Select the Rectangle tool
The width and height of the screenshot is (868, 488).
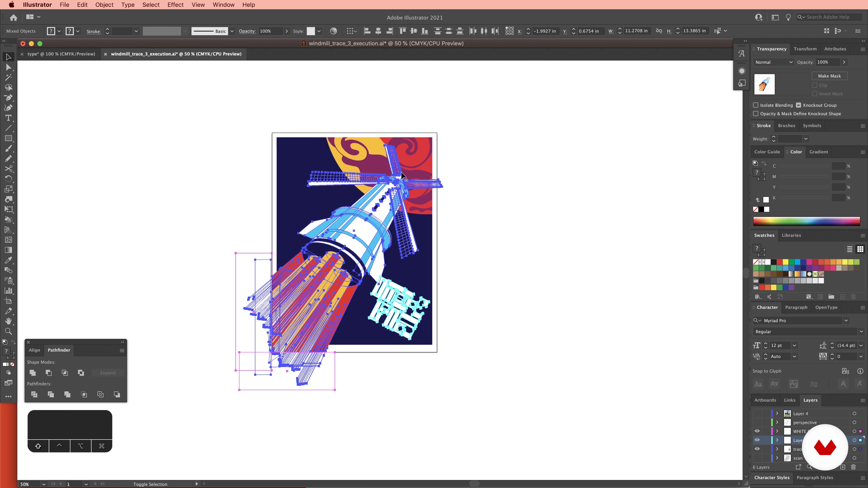8,138
